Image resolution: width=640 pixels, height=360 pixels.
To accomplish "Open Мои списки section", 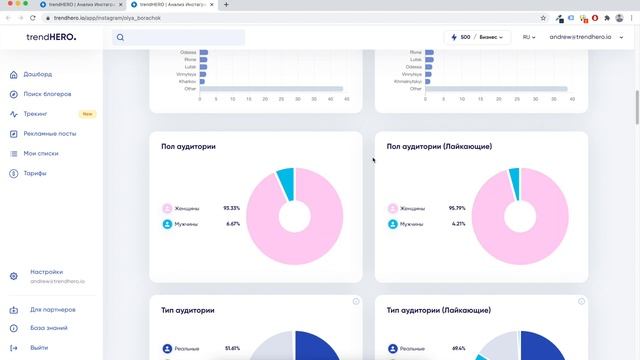I will tap(41, 153).
